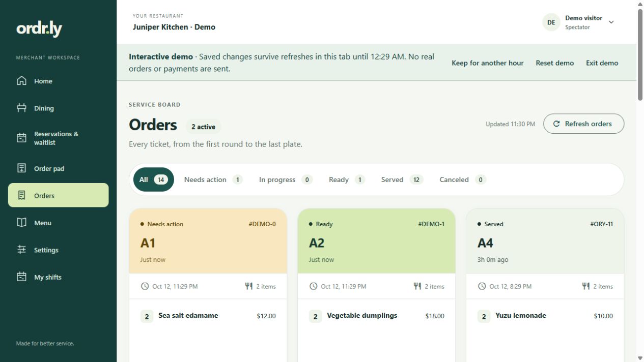644x362 pixels.
Task: Show Canceled orders tab
Action: click(462, 179)
